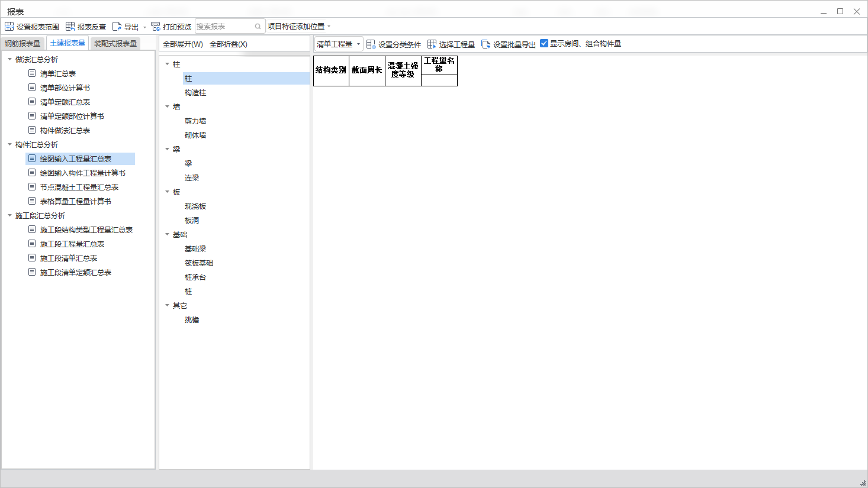
Task: Click the document icon beside 节点混凝土工程量汇总表
Action: (32, 187)
